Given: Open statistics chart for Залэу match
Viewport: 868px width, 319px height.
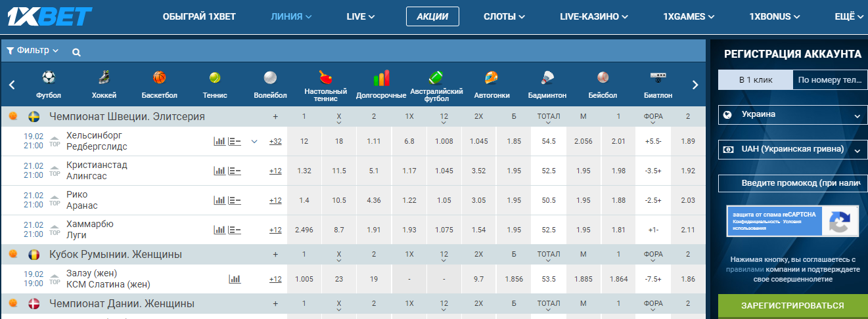Looking at the screenshot, I should pos(235,279).
